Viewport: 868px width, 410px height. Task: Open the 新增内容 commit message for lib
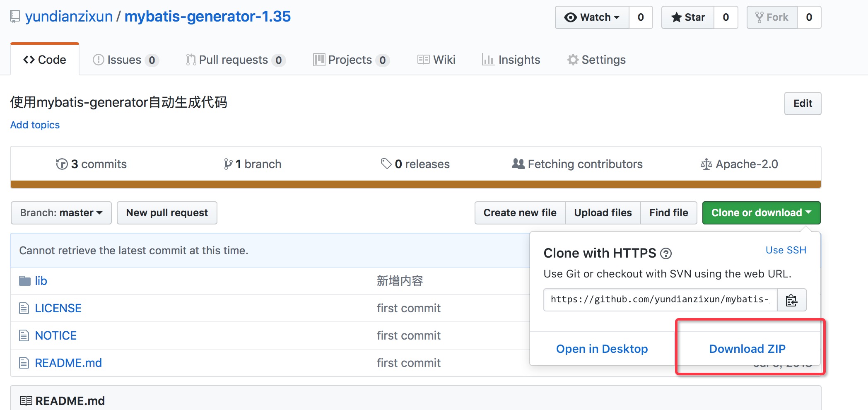click(400, 281)
